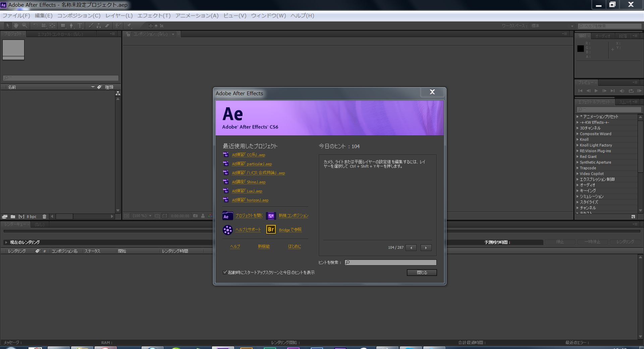Open the アニメーション(A) menu
This screenshot has width=644, height=349.
[197, 15]
